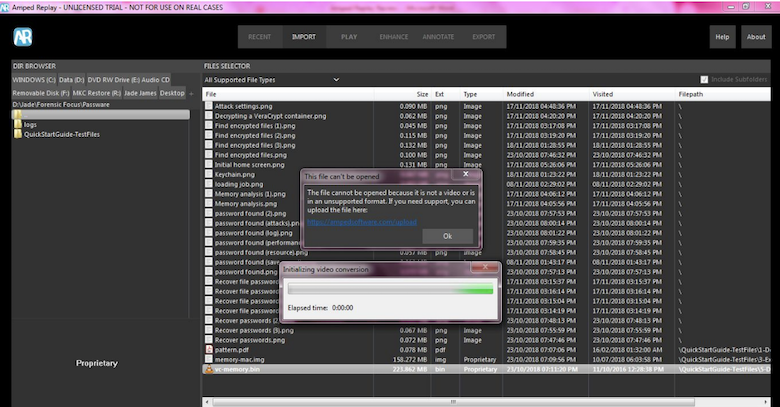Sort files by the Size column header
Viewport: 780px width, 407px height.
[x=422, y=94]
